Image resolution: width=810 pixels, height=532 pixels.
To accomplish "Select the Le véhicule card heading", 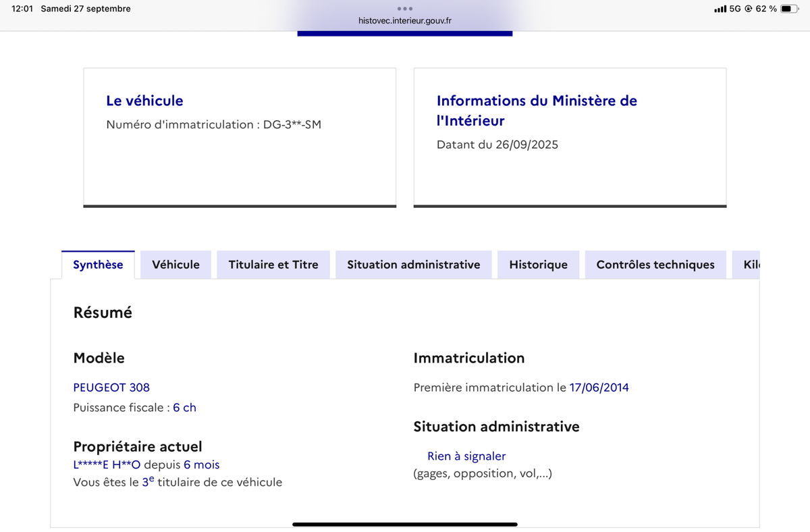I will (x=144, y=101).
